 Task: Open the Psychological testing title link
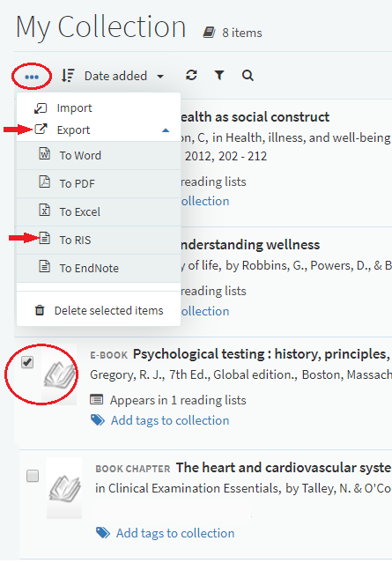click(262, 354)
